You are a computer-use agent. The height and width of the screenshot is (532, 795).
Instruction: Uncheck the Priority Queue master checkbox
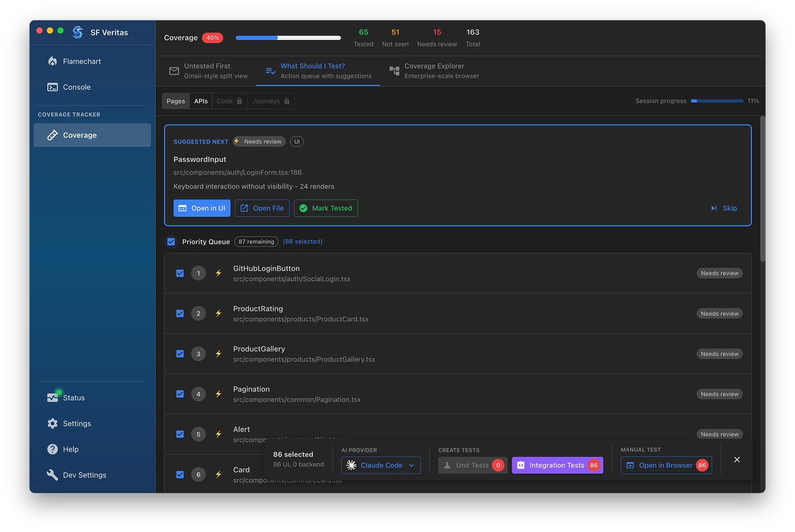(x=171, y=241)
